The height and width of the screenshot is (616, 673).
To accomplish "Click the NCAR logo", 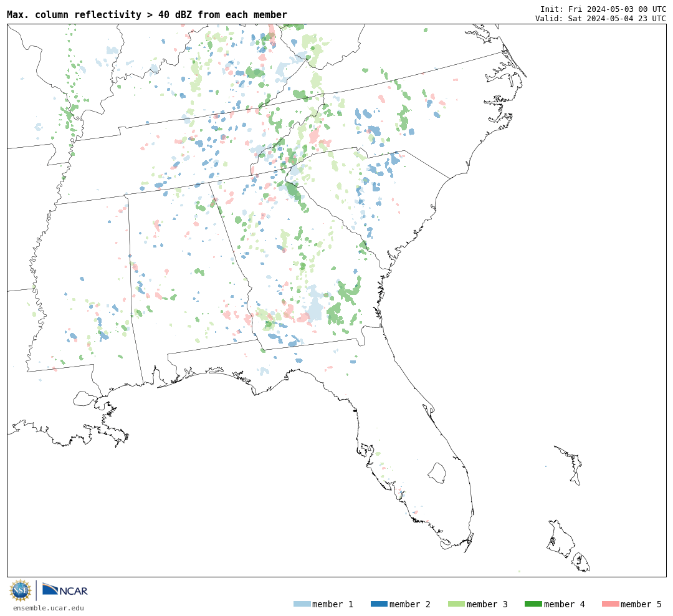I will click(65, 589).
